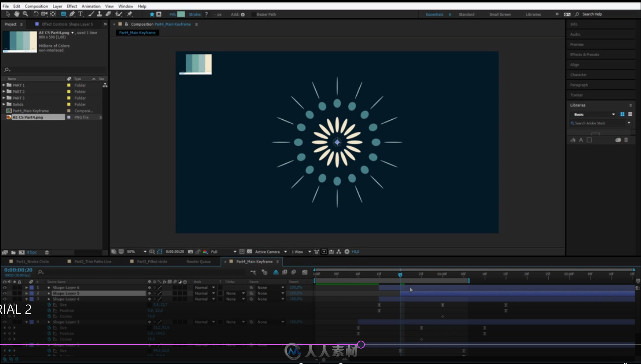641x364 pixels.
Task: Expand the Solids folder
Action: click(x=4, y=104)
